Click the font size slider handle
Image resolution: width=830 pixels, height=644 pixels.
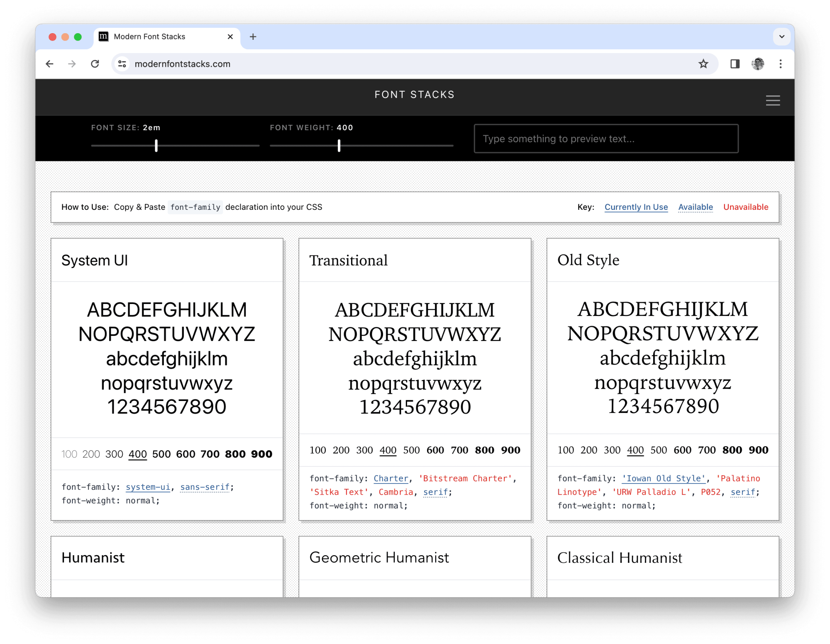(x=156, y=146)
